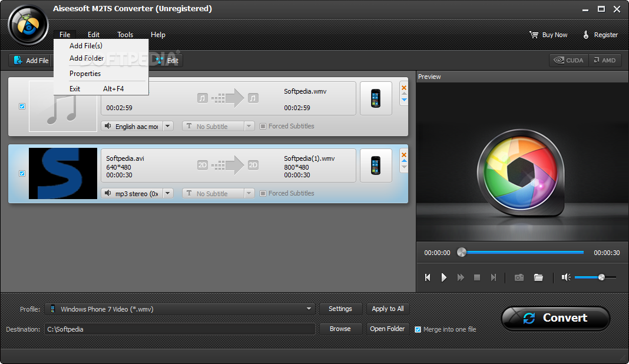Open Buy Now shopping cart link
This screenshot has height=364, width=629.
coord(548,35)
